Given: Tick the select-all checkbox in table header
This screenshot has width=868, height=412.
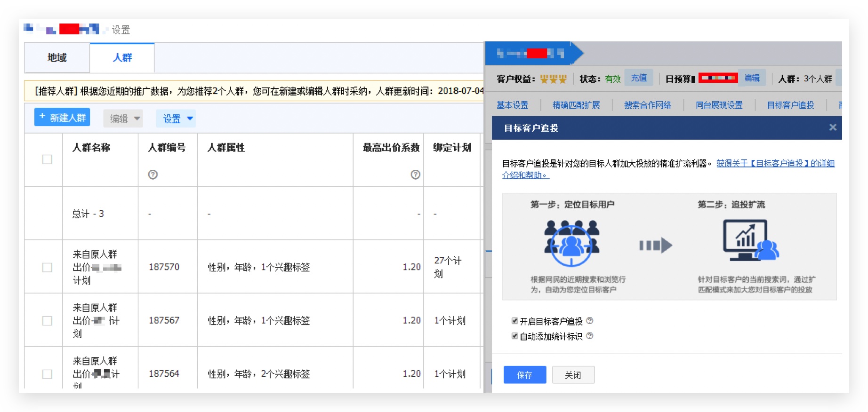Looking at the screenshot, I should click(x=47, y=159).
